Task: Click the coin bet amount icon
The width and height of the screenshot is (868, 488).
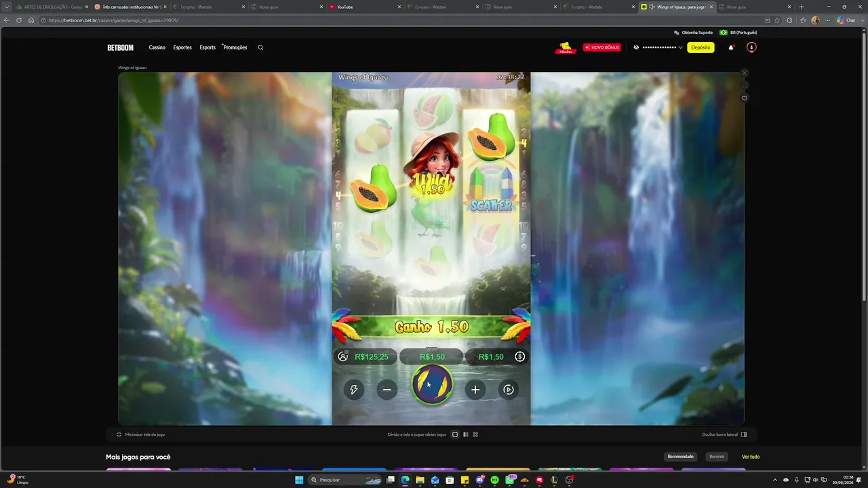Action: pos(520,357)
